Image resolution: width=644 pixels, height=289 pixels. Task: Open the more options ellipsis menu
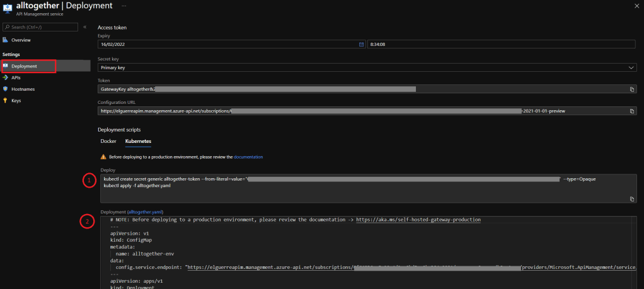coord(124,6)
